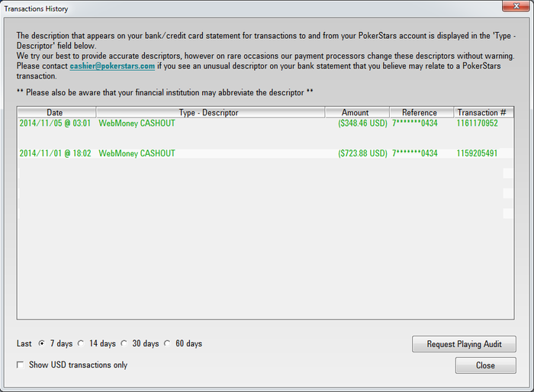Click transaction number 1159205491
The height and width of the screenshot is (392, 534).
click(x=477, y=153)
